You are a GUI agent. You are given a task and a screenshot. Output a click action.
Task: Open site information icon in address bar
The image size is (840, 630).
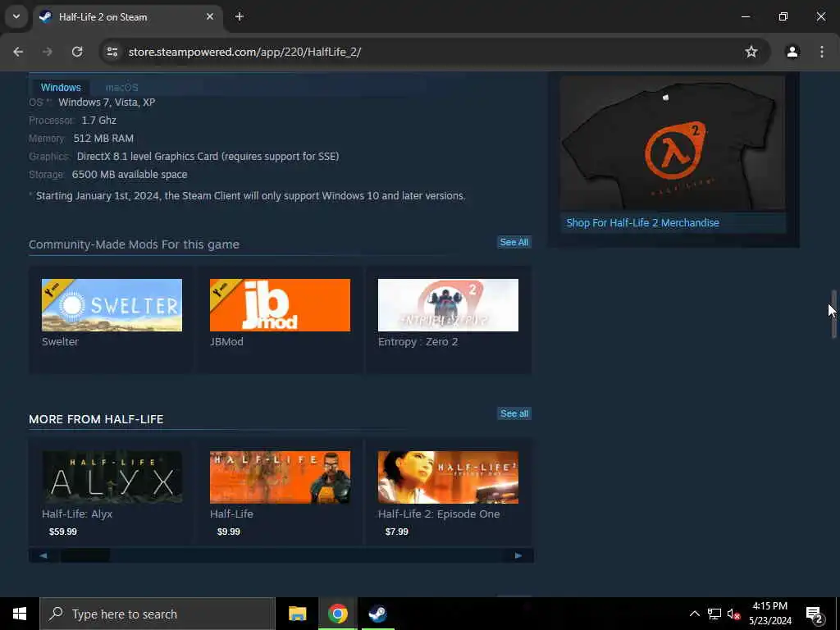point(112,52)
